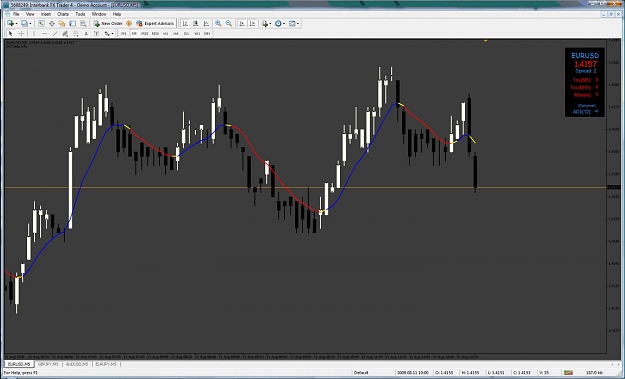Image resolution: width=625 pixels, height=379 pixels.
Task: Launch the MetaEditor icon
Action: (x=129, y=24)
